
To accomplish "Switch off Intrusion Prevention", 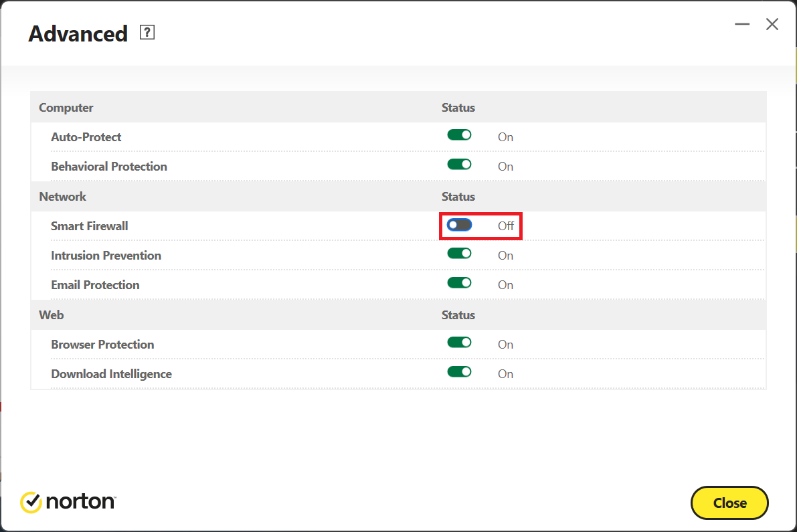I will (459, 254).
